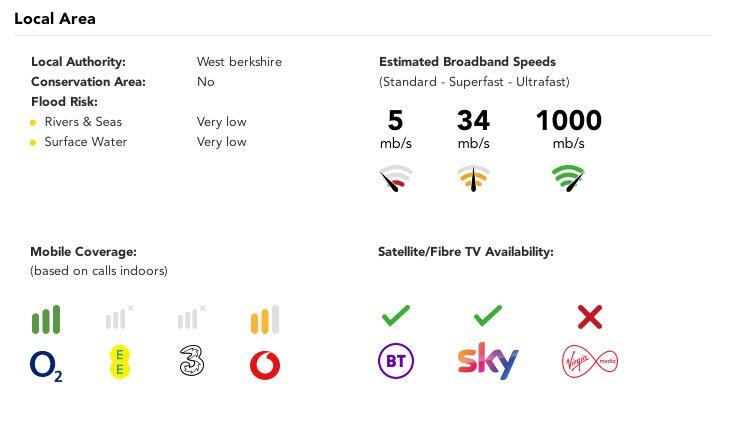Click the orange superfast broadband gauge
Screen dimensions: 730x432
473,179
